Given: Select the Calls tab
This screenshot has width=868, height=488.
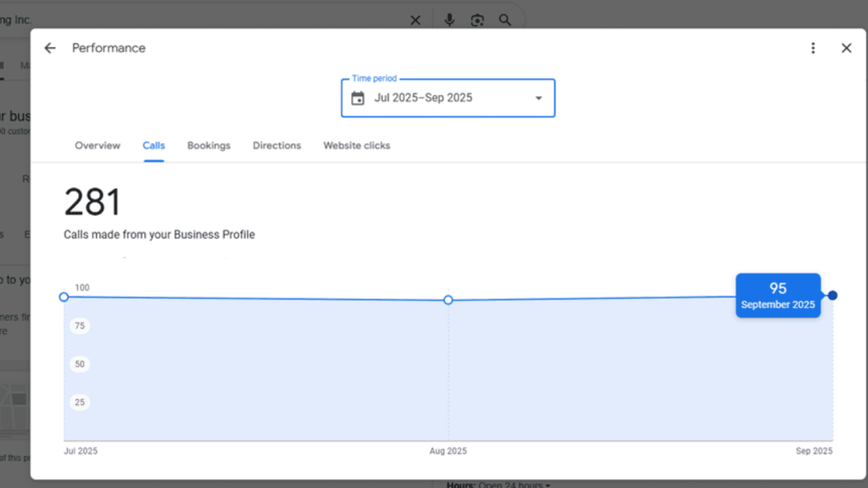Looking at the screenshot, I should (153, 145).
